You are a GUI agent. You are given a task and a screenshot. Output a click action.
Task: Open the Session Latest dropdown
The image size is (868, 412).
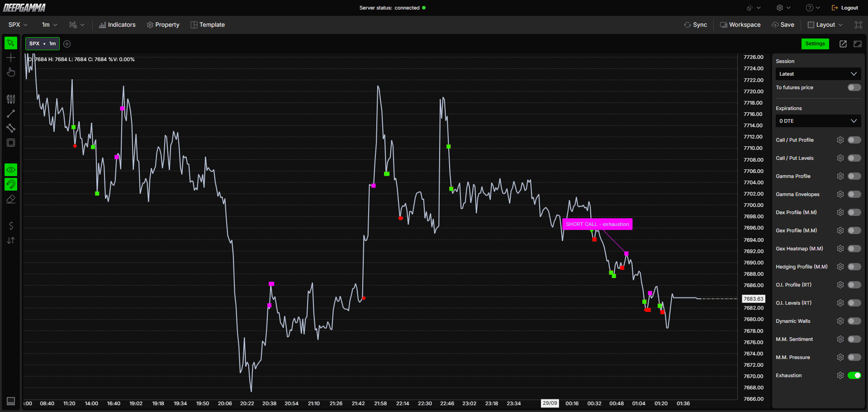tap(818, 74)
